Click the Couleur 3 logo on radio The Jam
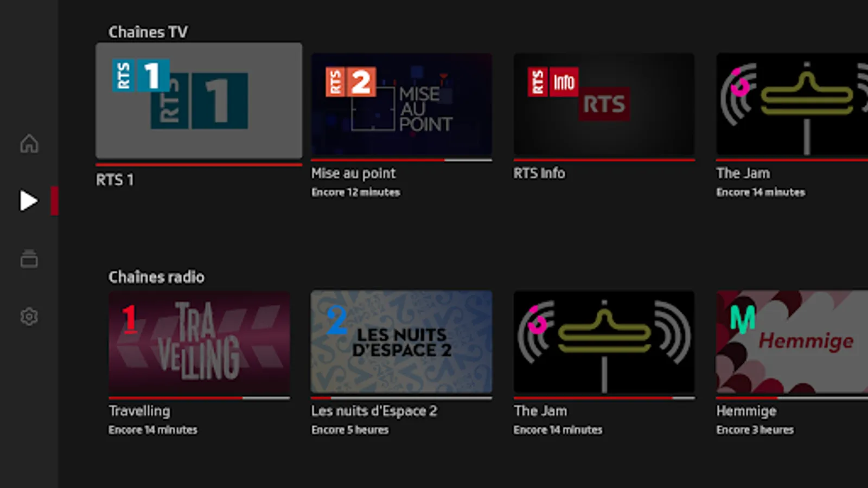868x488 pixels. (537, 320)
